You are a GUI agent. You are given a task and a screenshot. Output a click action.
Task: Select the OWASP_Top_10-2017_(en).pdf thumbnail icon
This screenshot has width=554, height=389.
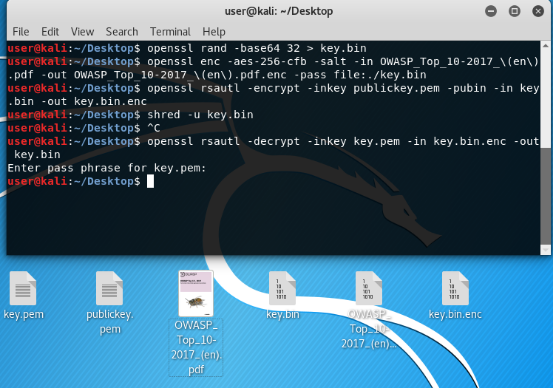[x=196, y=293]
